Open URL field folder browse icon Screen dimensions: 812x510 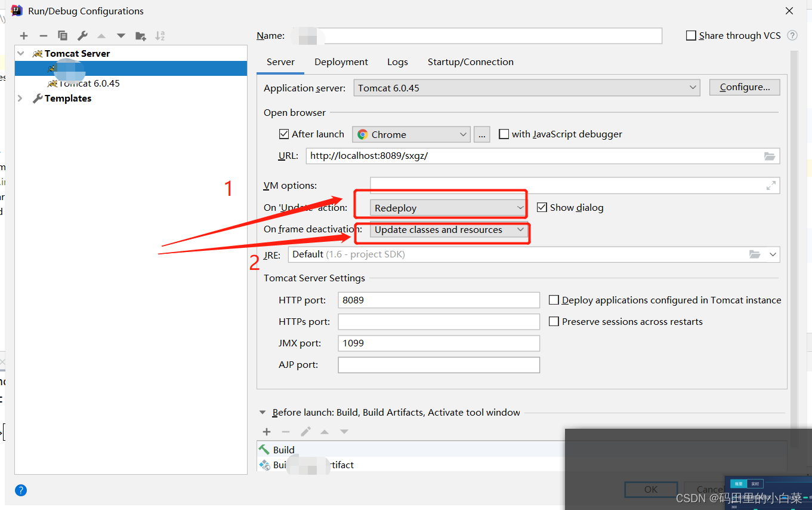click(770, 156)
